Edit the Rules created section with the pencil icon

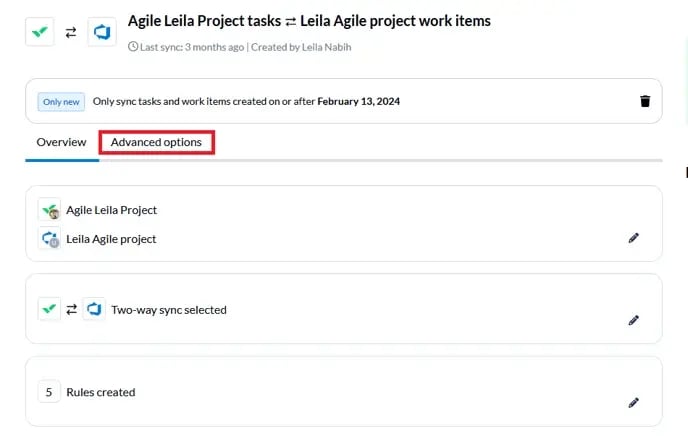coord(633,403)
